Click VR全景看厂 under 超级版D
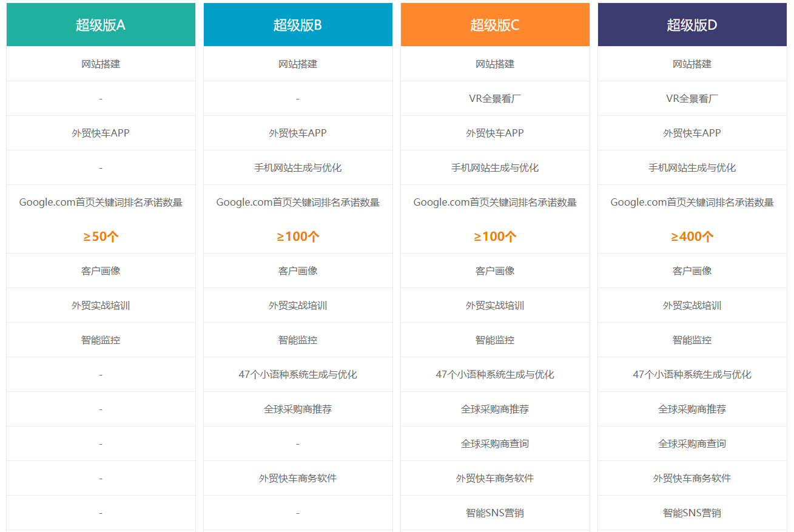The width and height of the screenshot is (794, 532). 692,98
